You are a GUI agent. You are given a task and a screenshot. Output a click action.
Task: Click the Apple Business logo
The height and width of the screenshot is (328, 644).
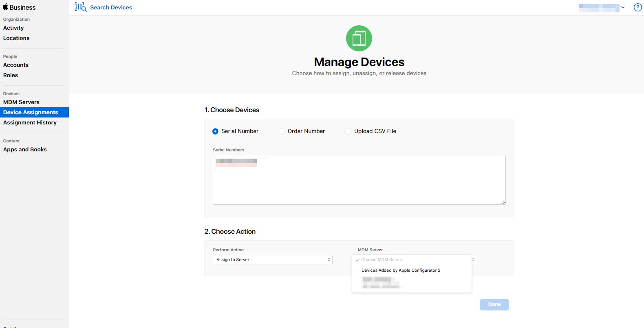(x=19, y=7)
